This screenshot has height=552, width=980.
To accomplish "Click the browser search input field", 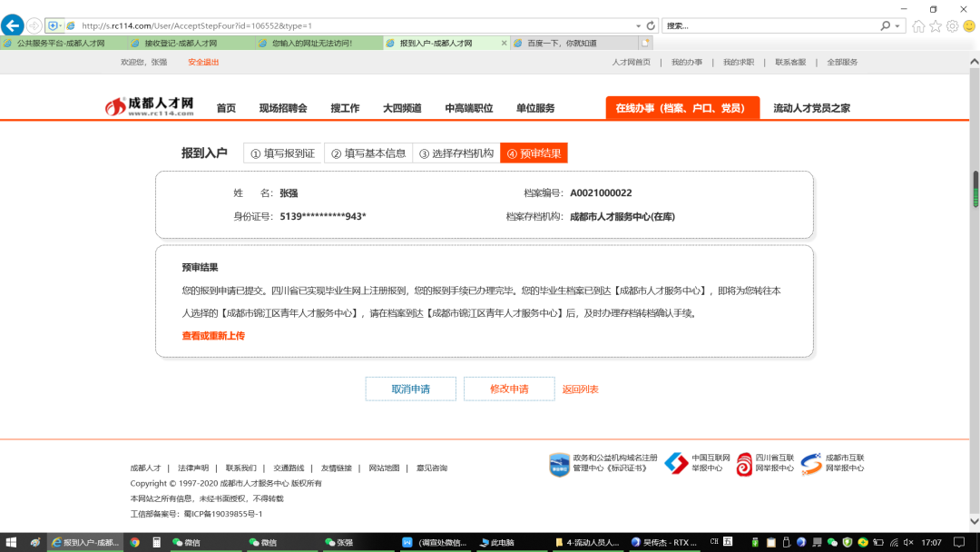I will [x=769, y=25].
